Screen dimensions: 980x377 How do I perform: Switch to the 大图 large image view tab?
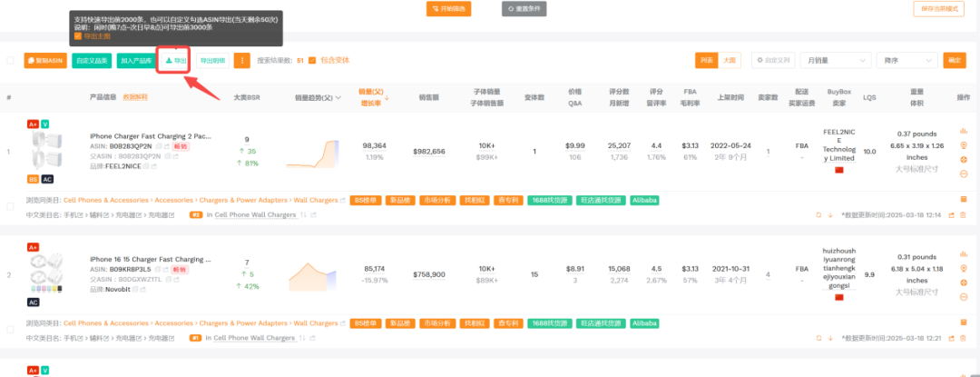pos(730,61)
